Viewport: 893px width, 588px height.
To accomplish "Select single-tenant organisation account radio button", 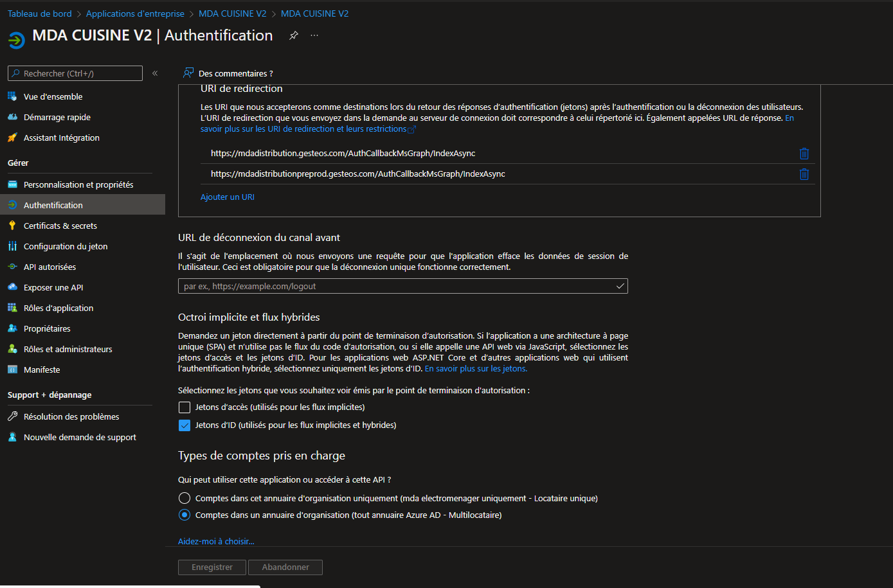I will [185, 498].
